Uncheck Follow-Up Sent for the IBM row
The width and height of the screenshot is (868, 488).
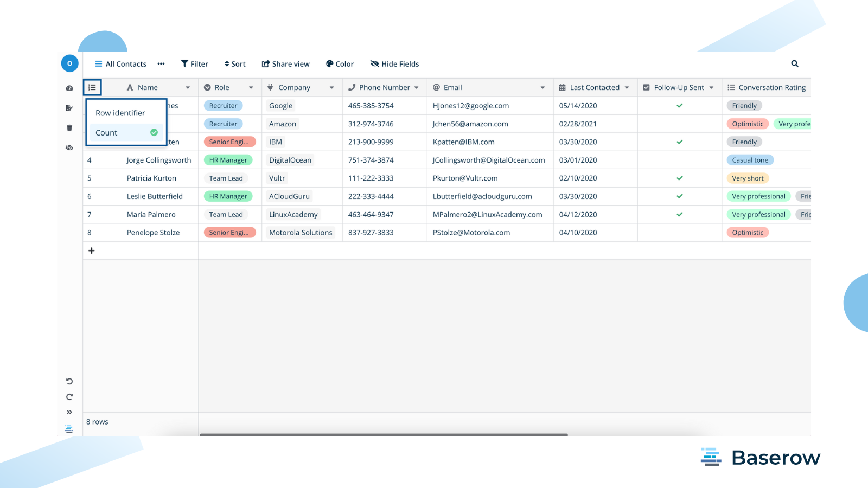pos(680,142)
